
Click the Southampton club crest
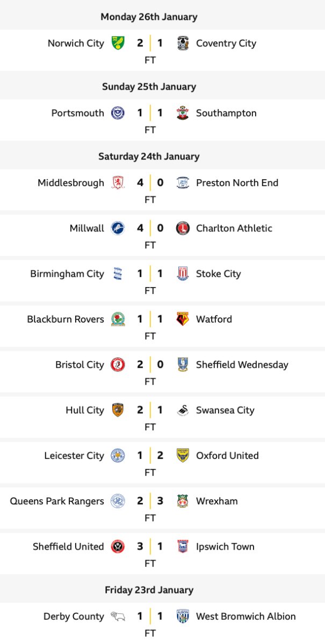pos(183,113)
